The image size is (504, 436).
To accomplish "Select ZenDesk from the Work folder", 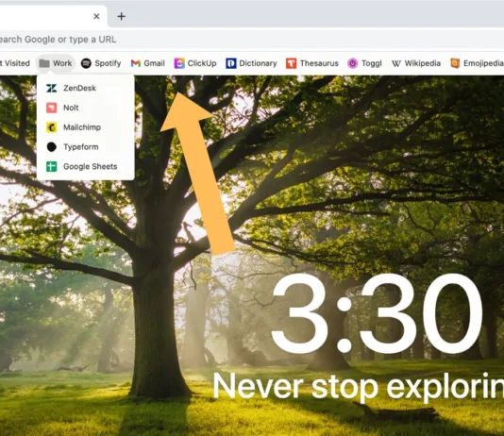I will click(86, 88).
